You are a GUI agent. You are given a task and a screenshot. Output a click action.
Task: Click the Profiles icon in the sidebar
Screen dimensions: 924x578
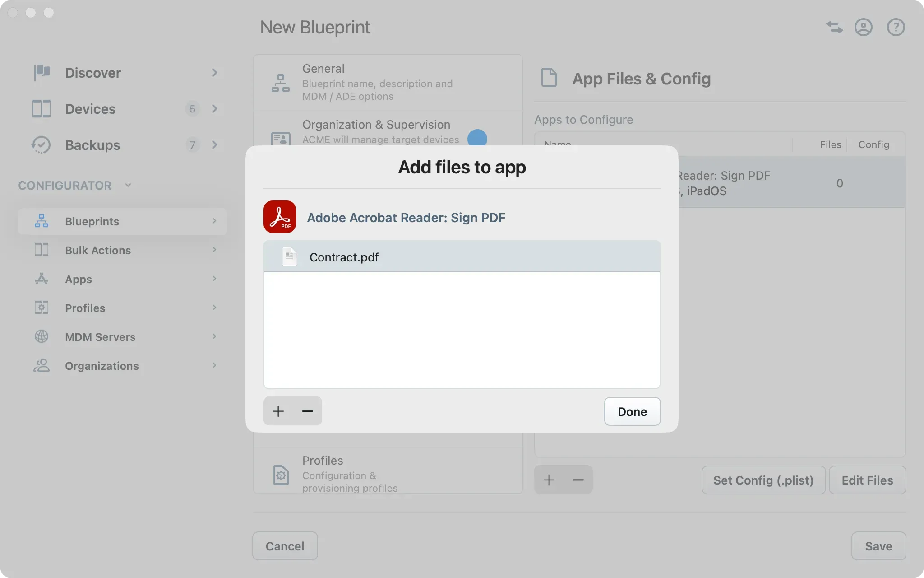click(41, 308)
